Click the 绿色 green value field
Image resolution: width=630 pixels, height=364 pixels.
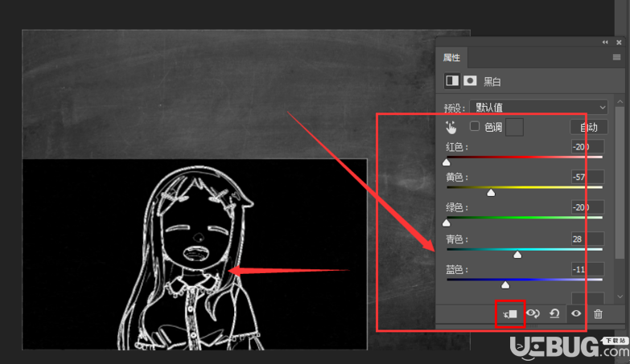(x=587, y=207)
